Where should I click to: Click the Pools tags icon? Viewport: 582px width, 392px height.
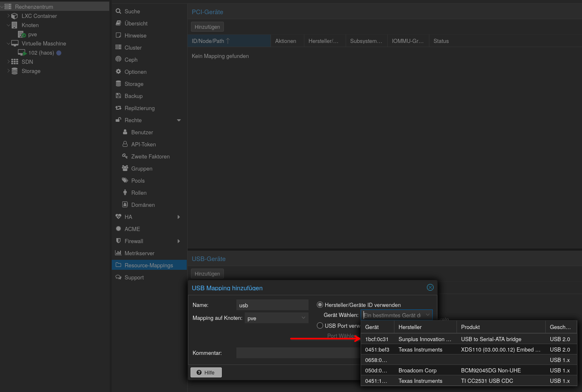tap(125, 181)
